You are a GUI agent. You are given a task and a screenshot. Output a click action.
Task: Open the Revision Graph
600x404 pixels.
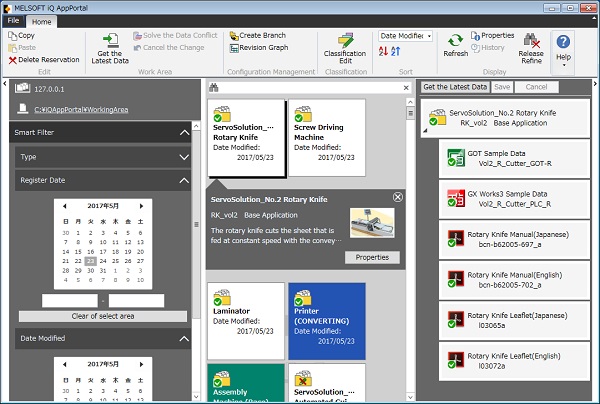pyautogui.click(x=258, y=47)
